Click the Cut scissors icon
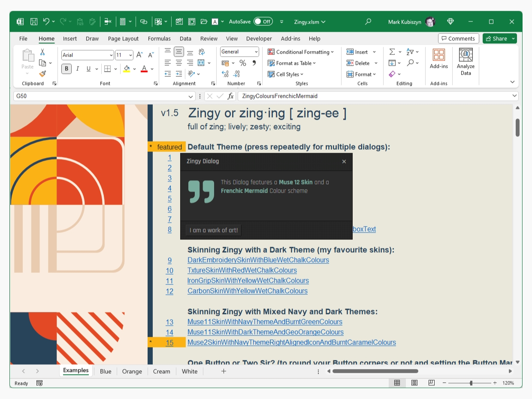Image resolution: width=532 pixels, height=399 pixels. pyautogui.click(x=42, y=52)
